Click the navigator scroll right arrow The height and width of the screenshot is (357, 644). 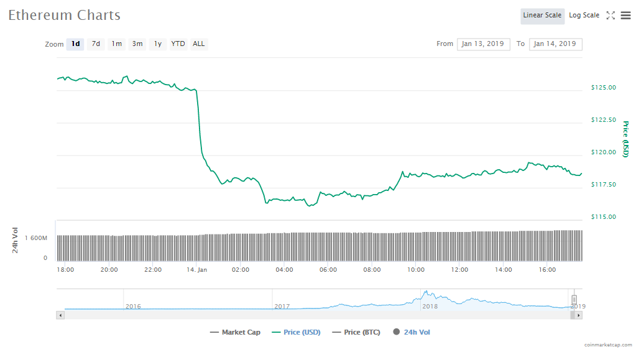[579, 315]
